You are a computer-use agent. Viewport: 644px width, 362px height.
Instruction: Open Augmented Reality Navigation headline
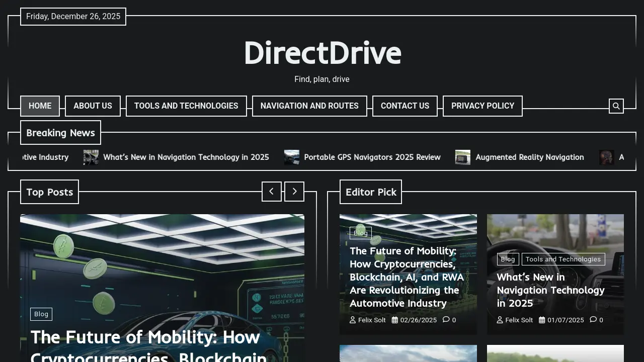[x=530, y=157]
